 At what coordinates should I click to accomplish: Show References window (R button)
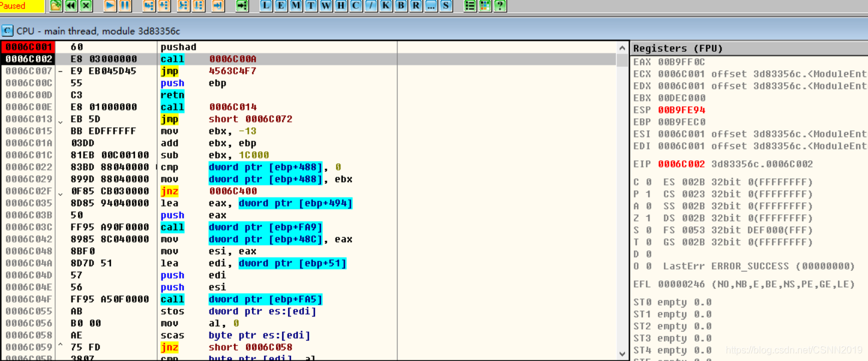(416, 6)
